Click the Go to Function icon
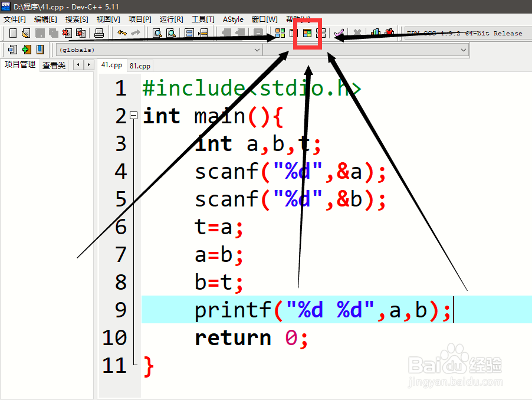532x400 pixels. pyautogui.click(x=189, y=33)
